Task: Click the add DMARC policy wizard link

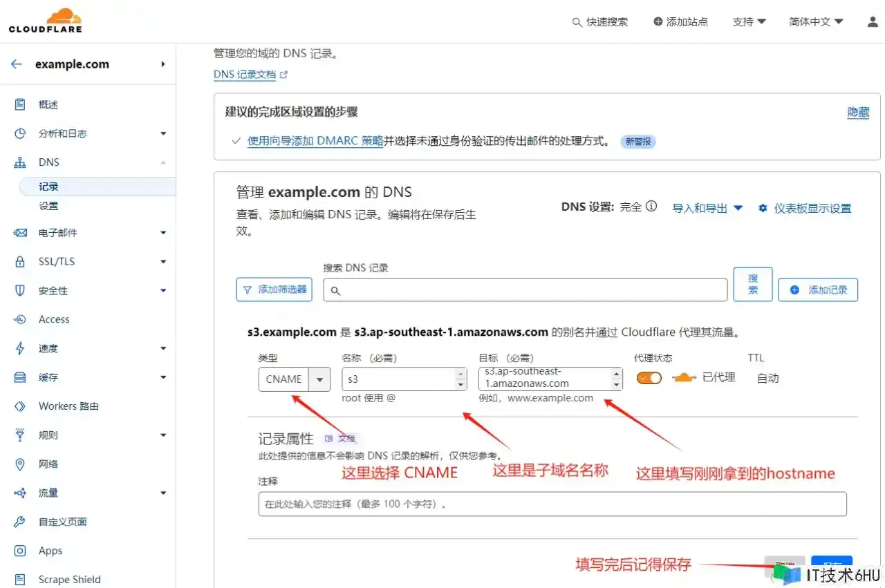Action: click(x=315, y=141)
